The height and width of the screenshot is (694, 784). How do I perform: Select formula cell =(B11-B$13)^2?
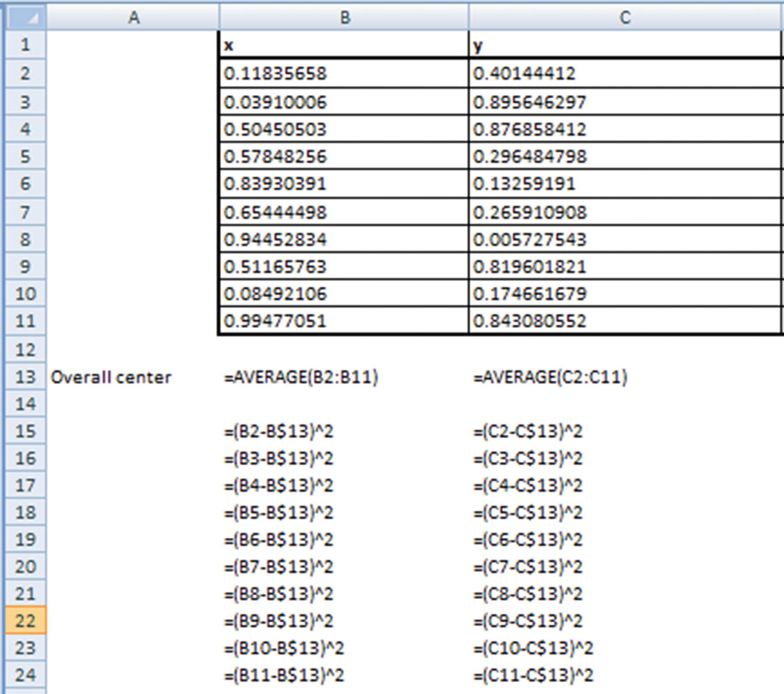click(x=344, y=675)
